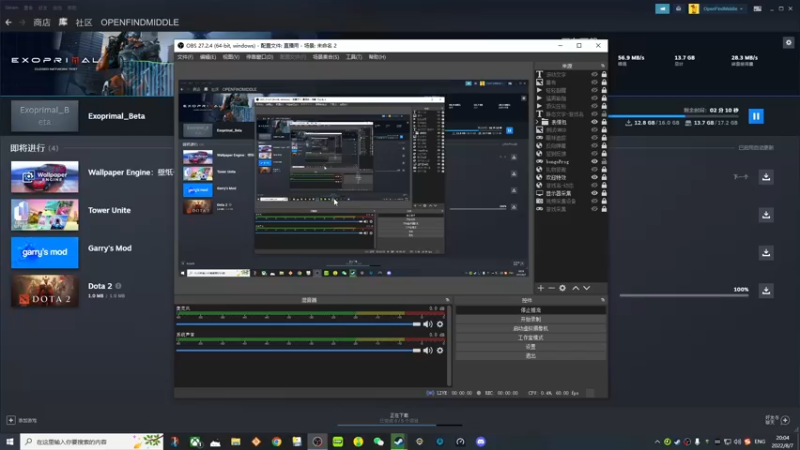Click the Steam announcements icon beside the username
This screenshot has height=450, width=800.
[662, 9]
